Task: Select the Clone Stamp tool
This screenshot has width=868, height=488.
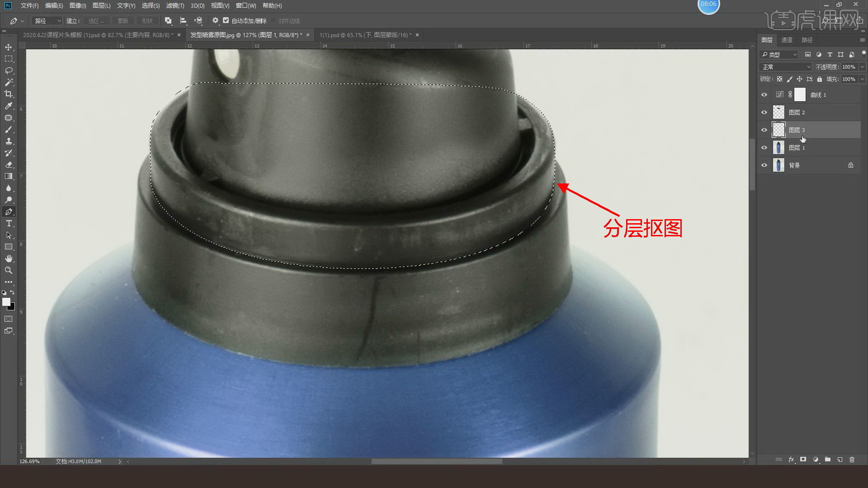Action: pos(9,141)
